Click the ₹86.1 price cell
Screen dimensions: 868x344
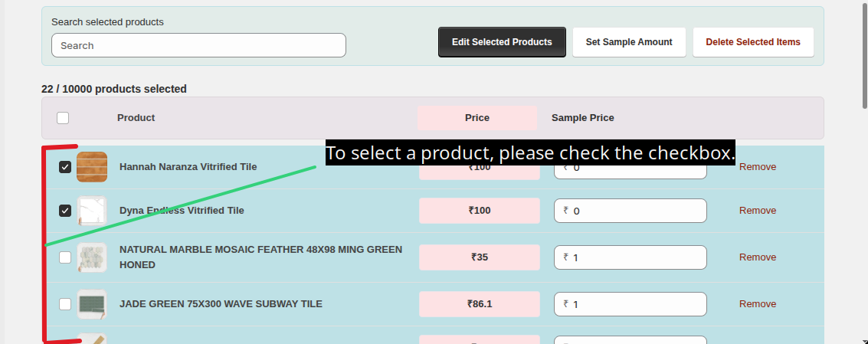pyautogui.click(x=480, y=304)
